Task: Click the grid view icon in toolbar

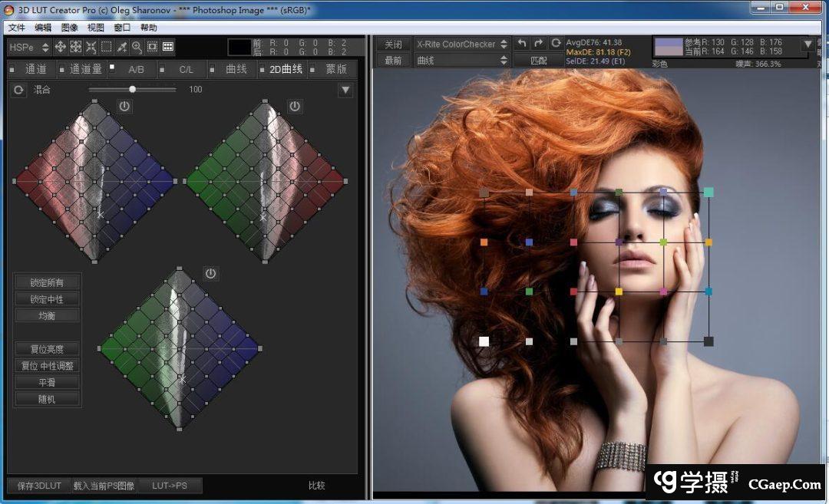Action: pyautogui.click(x=167, y=47)
